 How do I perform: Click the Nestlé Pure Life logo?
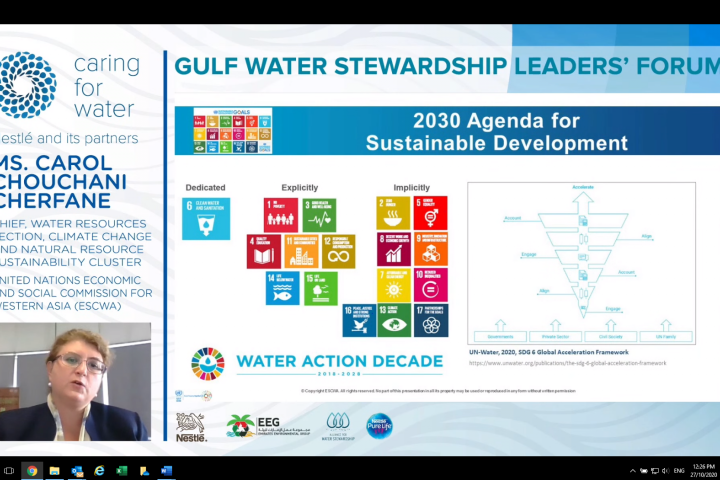tap(379, 426)
